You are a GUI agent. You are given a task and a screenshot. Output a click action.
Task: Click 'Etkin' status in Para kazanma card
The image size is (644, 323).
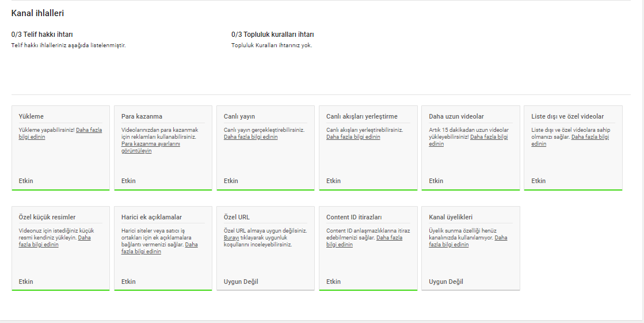coord(128,181)
